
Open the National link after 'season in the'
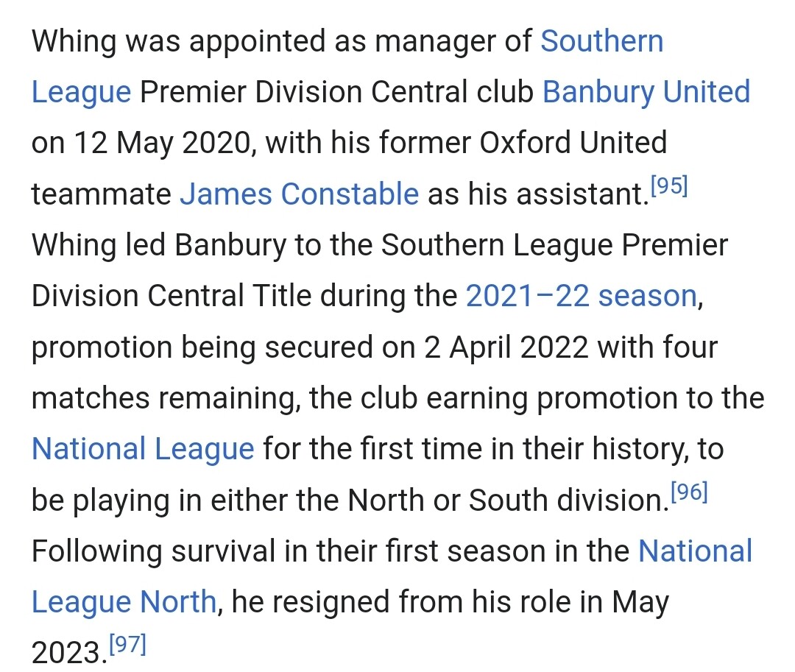coord(696,551)
